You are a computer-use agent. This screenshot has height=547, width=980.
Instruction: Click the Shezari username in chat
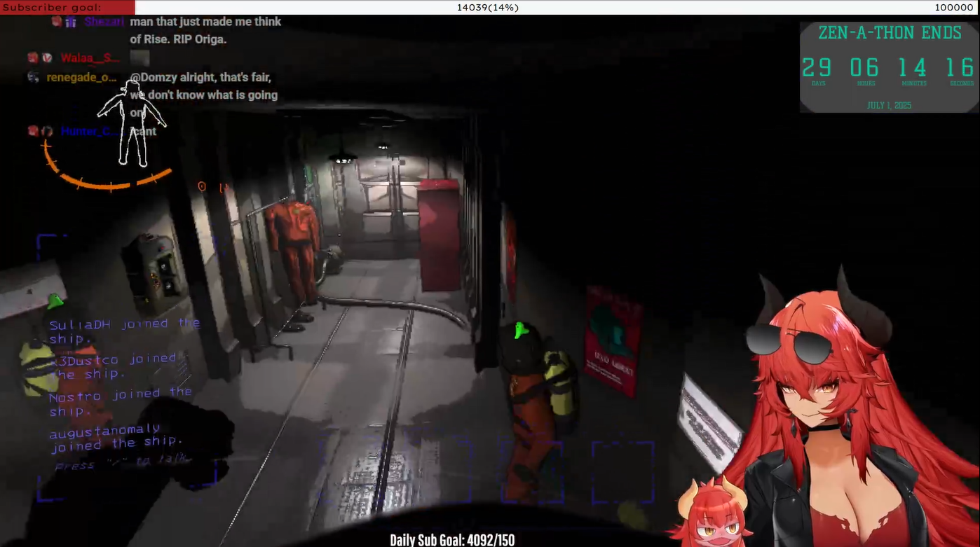[104, 22]
